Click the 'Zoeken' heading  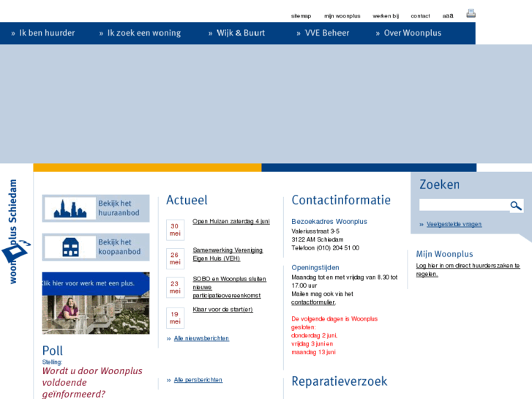click(439, 184)
